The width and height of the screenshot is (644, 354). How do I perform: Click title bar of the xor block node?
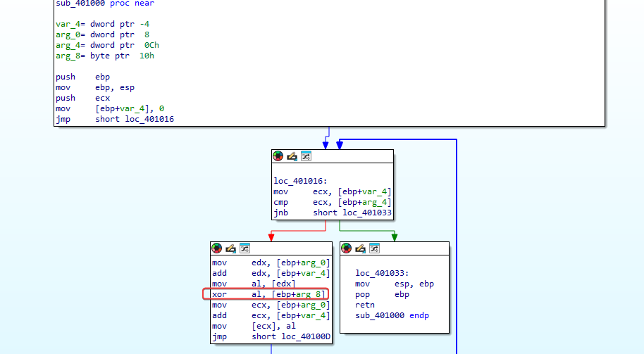tap(271, 248)
